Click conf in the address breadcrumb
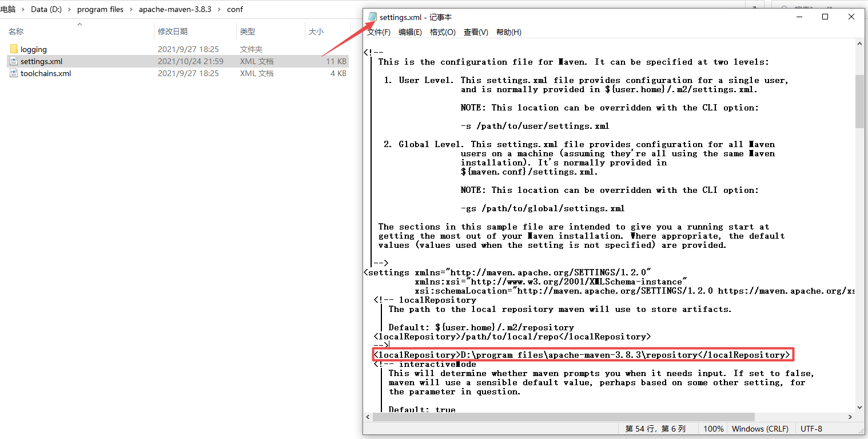The width and height of the screenshot is (868, 439). (234, 9)
